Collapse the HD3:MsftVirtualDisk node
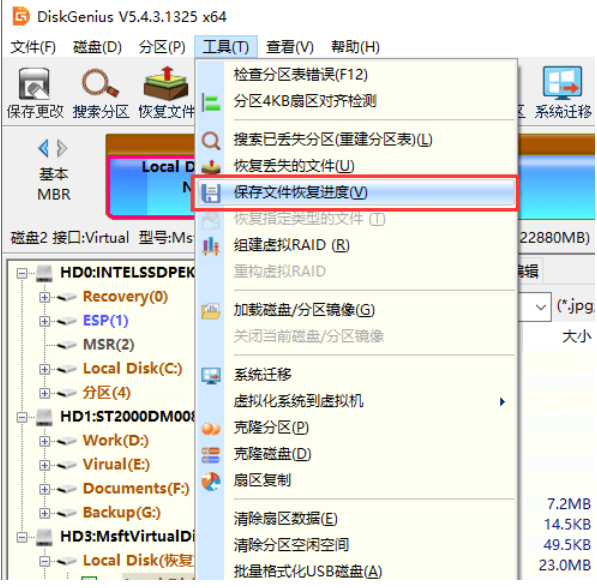 pos(22,537)
